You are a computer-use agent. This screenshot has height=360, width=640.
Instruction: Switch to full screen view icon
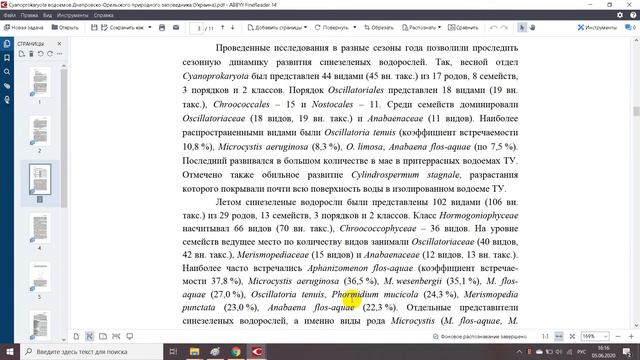pyautogui.click(x=129, y=336)
